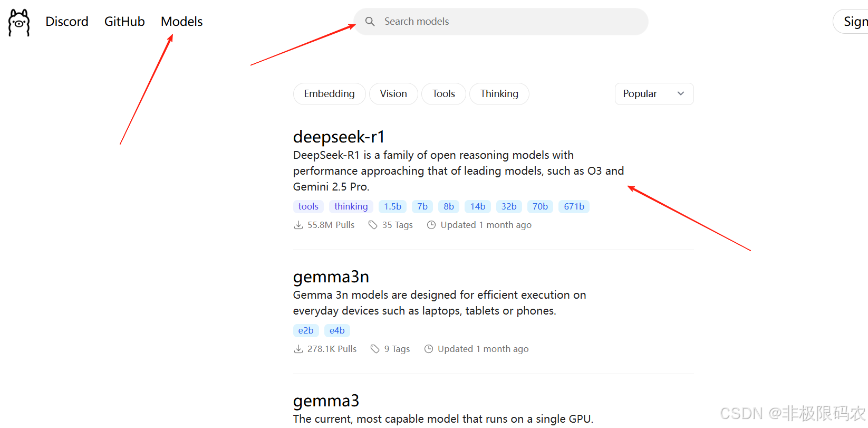Screen dimensions: 868x428
Task: Click the DeepSeek-R1 description paragraph
Action: [x=458, y=171]
